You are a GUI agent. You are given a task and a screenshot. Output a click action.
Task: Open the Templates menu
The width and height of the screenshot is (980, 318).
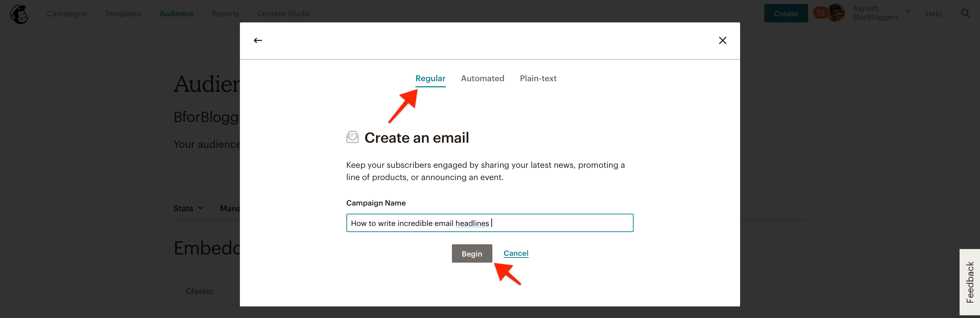123,14
